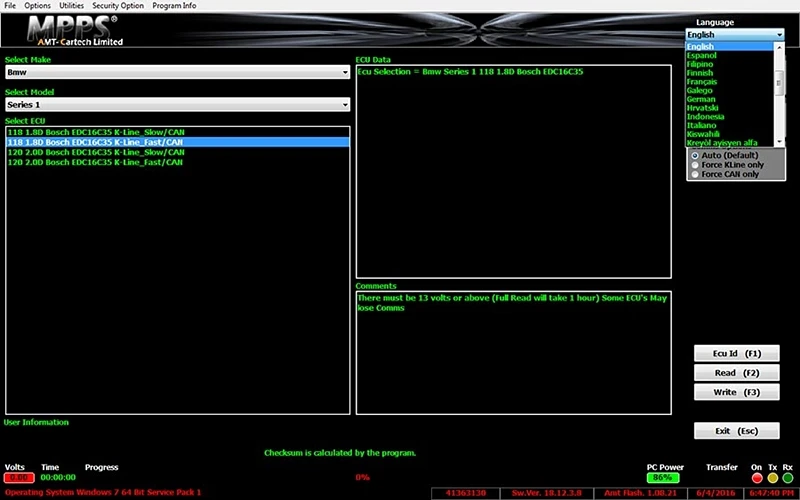Click the 0% progress value
Image resolution: width=800 pixels, height=500 pixels.
point(362,478)
